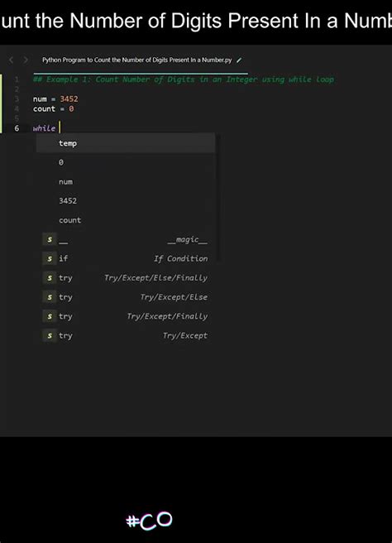Click the forward navigation arrow icon
The height and width of the screenshot is (543, 392).
point(26,60)
